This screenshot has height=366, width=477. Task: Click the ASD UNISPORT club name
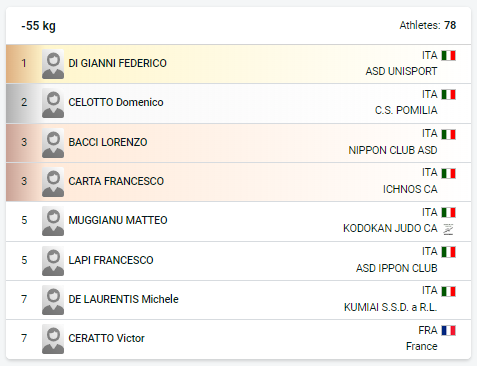401,71
